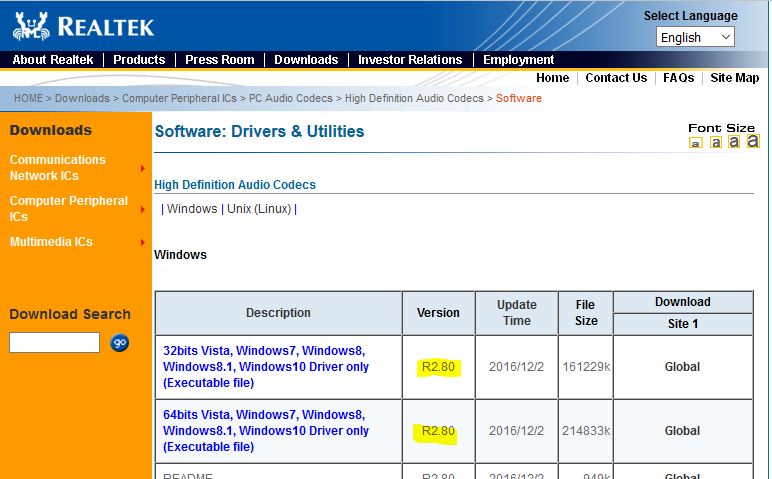Expand Multimedia ICs submenu arrow
This screenshot has width=772, height=479.
(143, 242)
